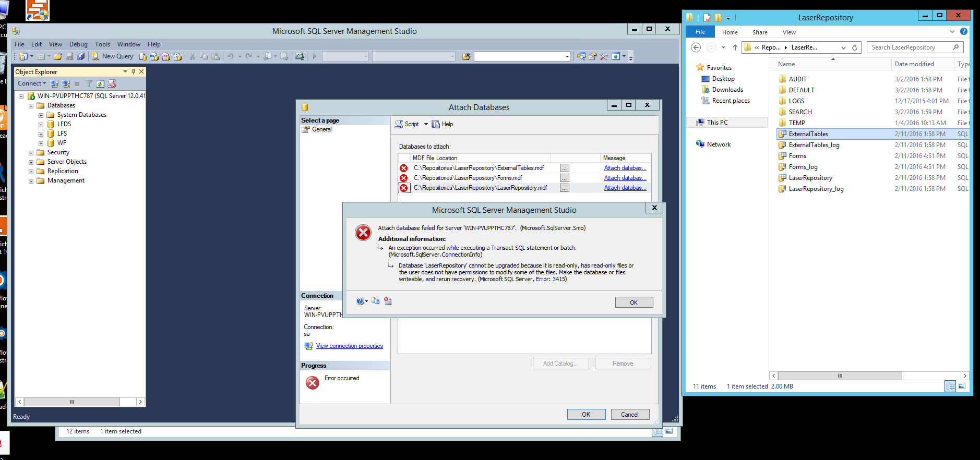Expand the File Explorer ribbon chevron

tap(952, 32)
